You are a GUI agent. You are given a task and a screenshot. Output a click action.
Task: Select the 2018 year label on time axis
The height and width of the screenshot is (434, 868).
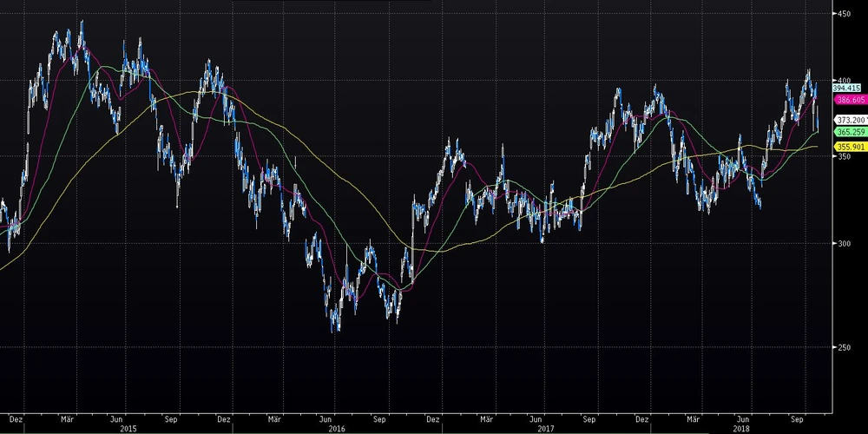pyautogui.click(x=740, y=428)
